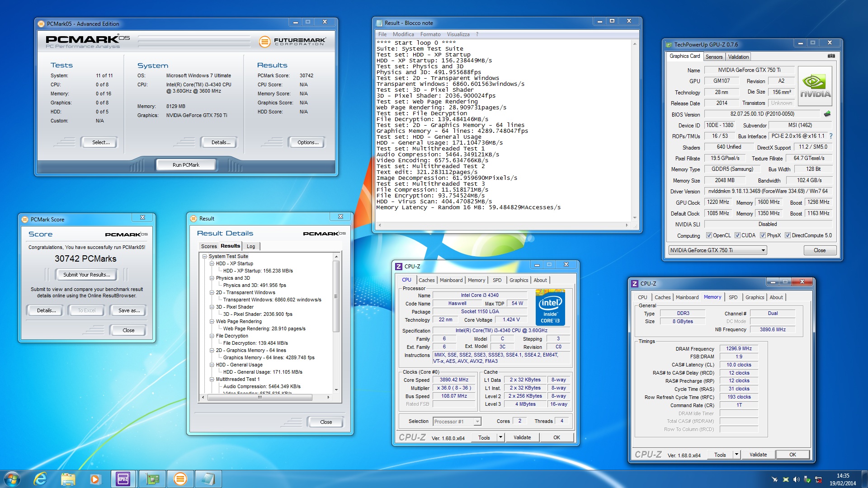Click the Details... button under System
This screenshot has height=488, width=868.
coord(221,142)
